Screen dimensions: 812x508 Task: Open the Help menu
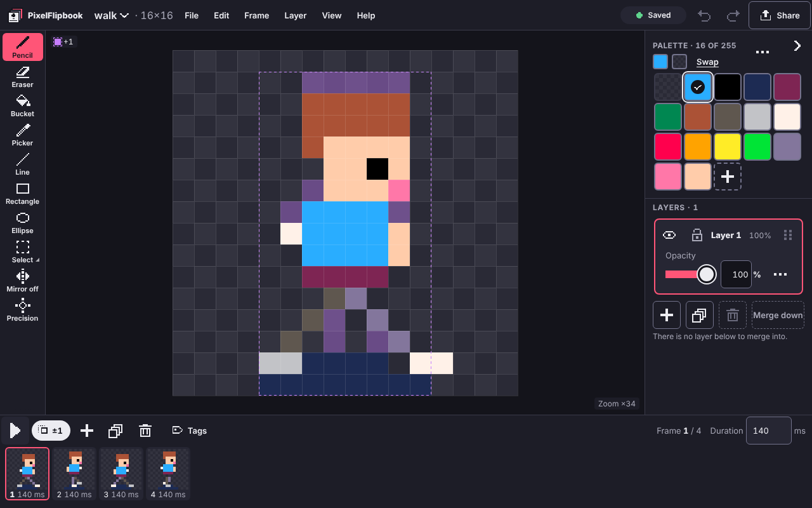click(x=366, y=15)
